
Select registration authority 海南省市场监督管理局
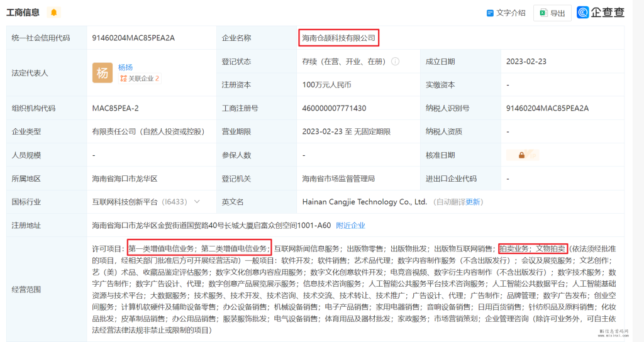click(x=338, y=179)
